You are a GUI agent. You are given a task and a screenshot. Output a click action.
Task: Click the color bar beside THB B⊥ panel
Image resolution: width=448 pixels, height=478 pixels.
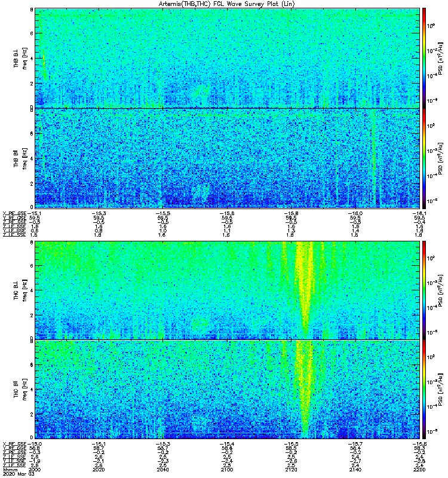(424, 58)
